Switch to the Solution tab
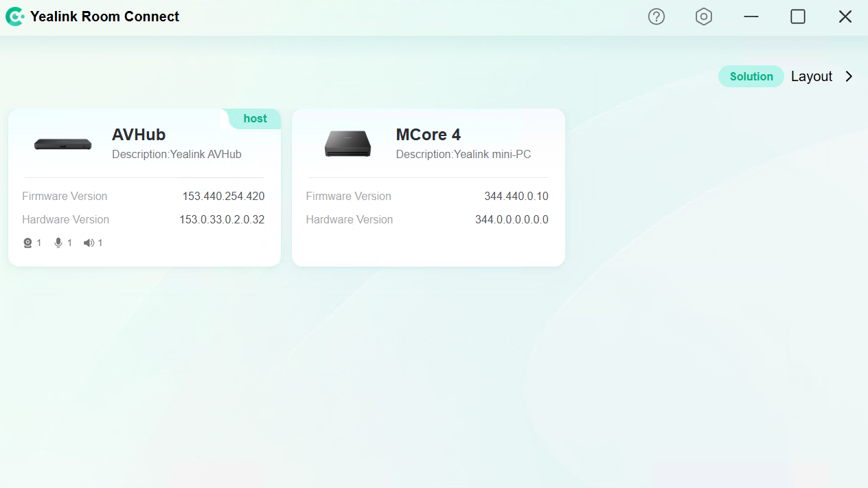Viewport: 868px width, 488px height. pyautogui.click(x=751, y=76)
